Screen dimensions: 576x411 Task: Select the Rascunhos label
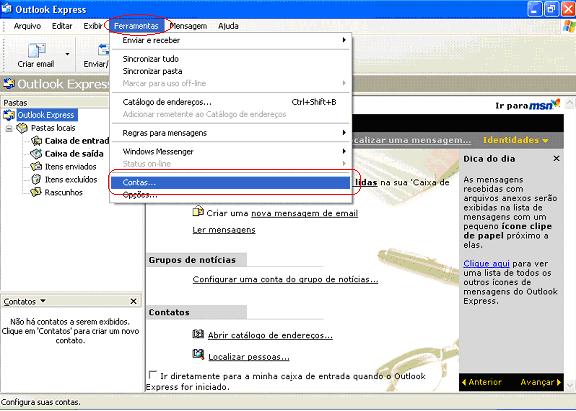coord(64,192)
